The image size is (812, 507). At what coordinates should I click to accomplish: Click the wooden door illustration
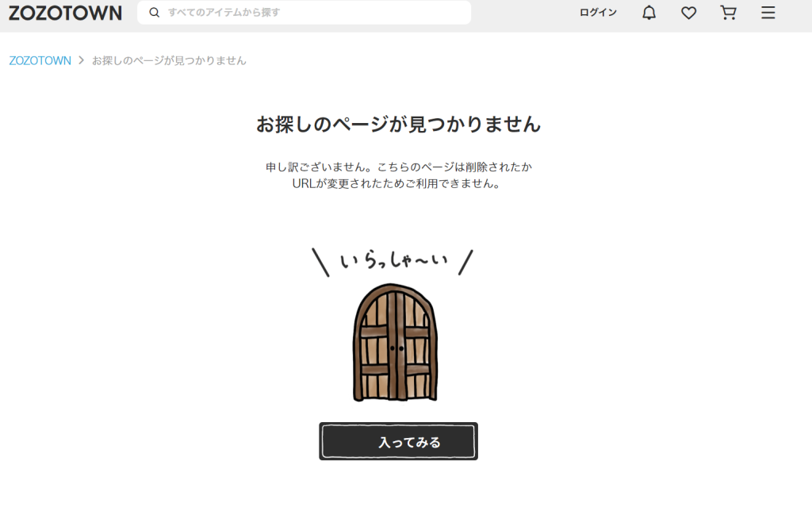(x=395, y=342)
